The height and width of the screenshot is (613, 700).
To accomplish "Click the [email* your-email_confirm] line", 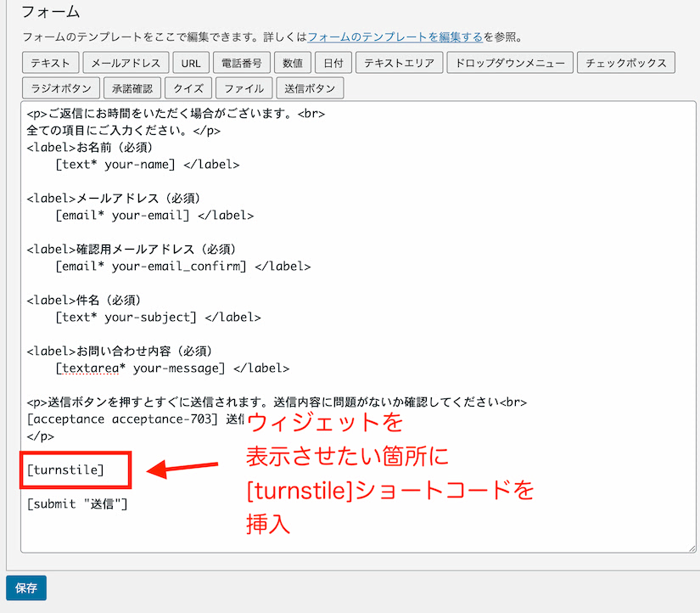I will pyautogui.click(x=183, y=267).
